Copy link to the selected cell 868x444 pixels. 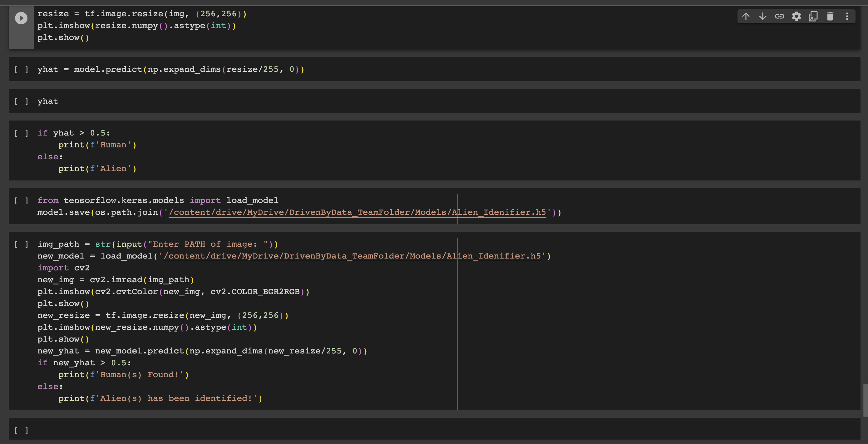tap(779, 16)
